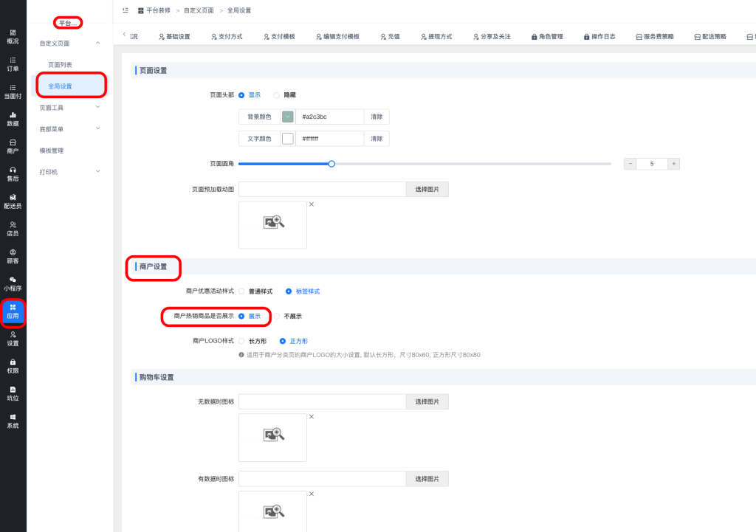This screenshot has width=756, height=532.
Task: Open the 角色管理 tab
Action: click(x=546, y=36)
